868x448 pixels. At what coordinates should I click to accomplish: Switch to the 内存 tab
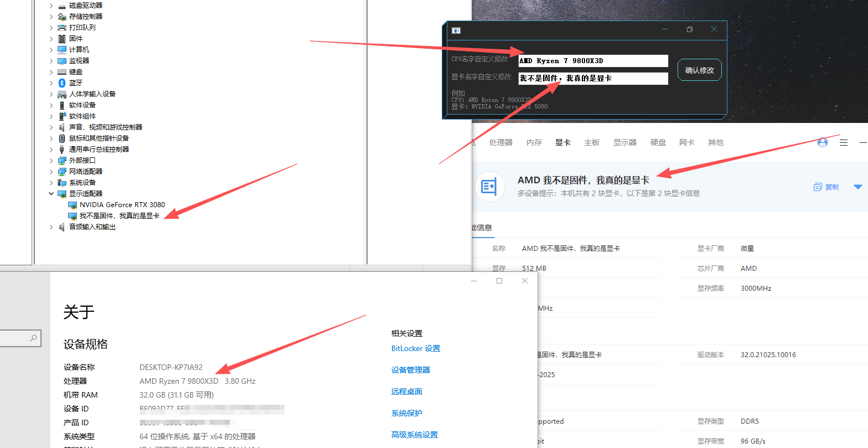[x=534, y=143]
